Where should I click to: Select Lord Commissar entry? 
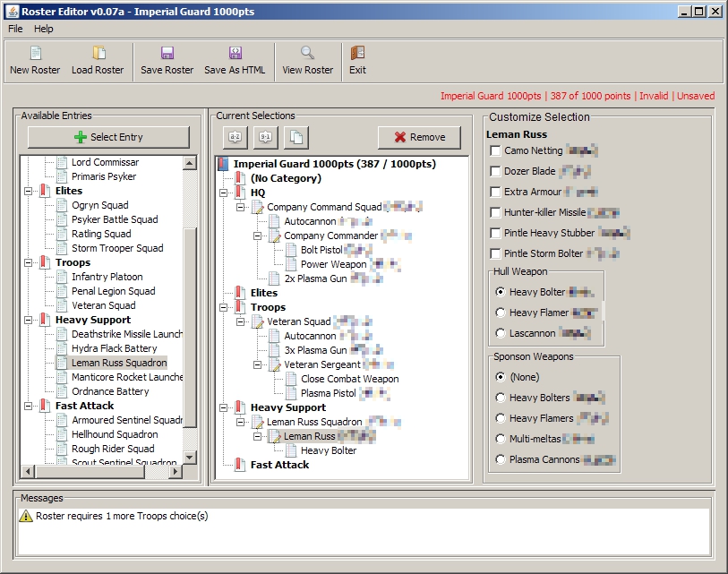[105, 162]
